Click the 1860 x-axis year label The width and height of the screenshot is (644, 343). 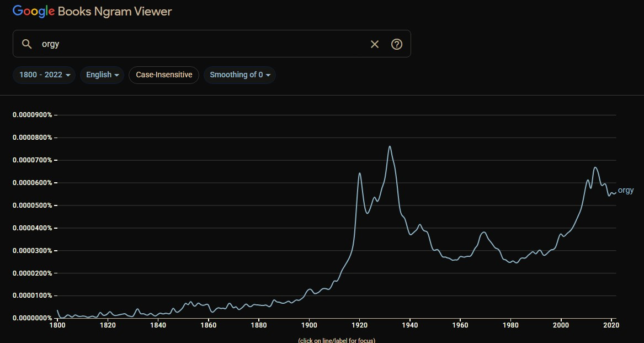click(x=209, y=325)
